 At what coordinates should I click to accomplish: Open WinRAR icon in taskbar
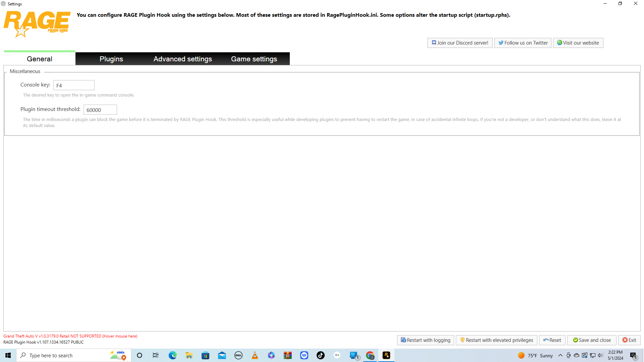288,356
